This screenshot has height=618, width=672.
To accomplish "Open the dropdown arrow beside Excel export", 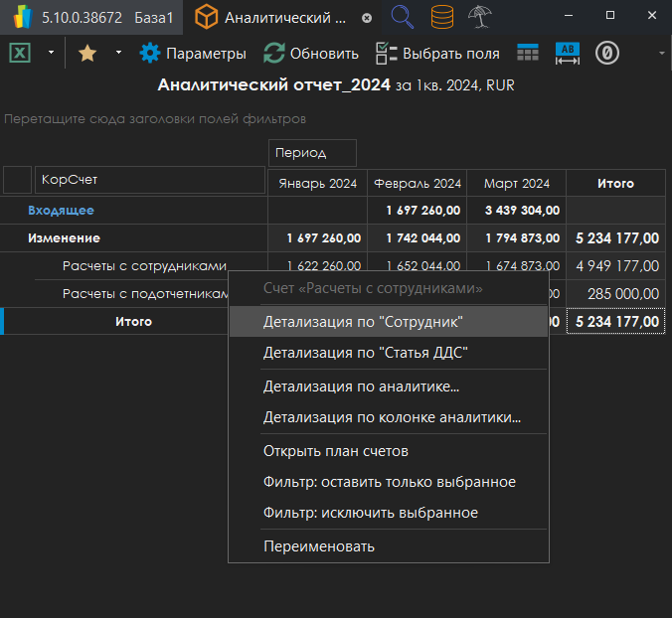I will (51, 54).
